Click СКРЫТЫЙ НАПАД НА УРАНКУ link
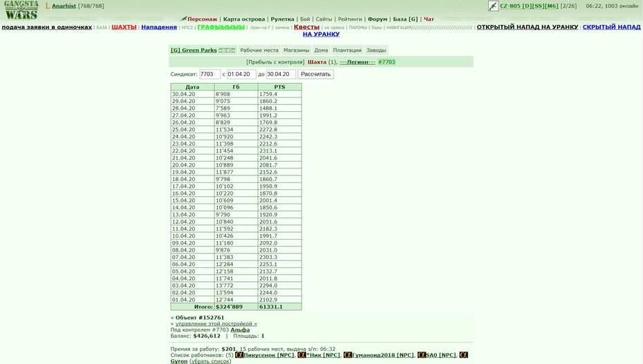This screenshot has height=364, width=643. tap(611, 27)
